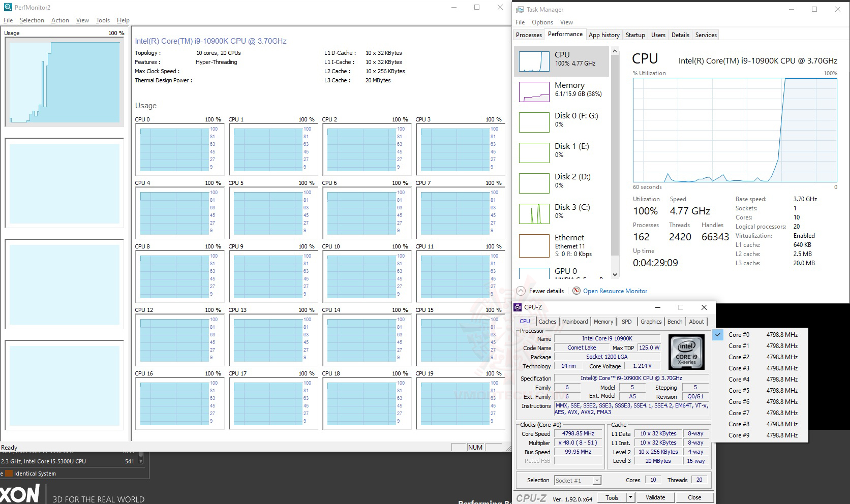
Task: Open Resource Monitor link
Action: pyautogui.click(x=615, y=291)
